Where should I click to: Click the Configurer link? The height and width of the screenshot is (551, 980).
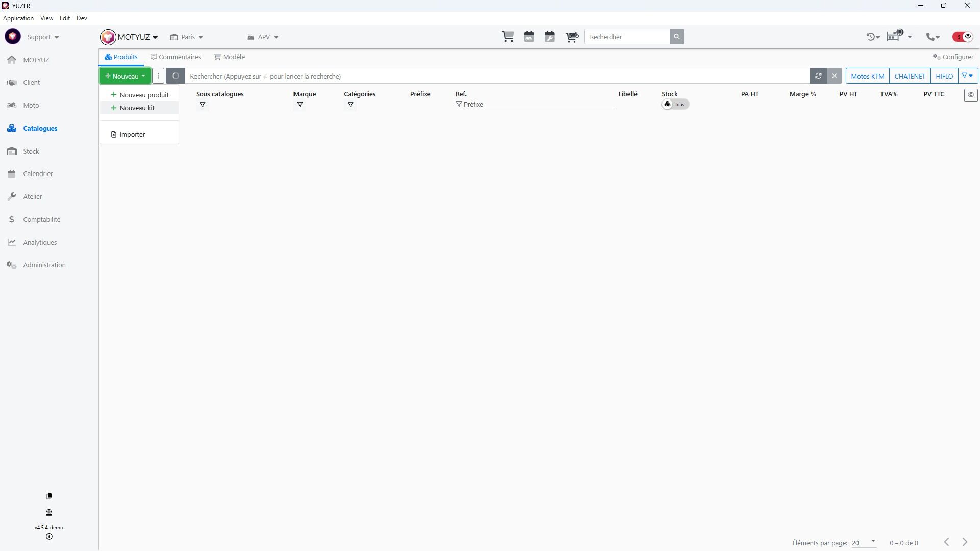(953, 57)
